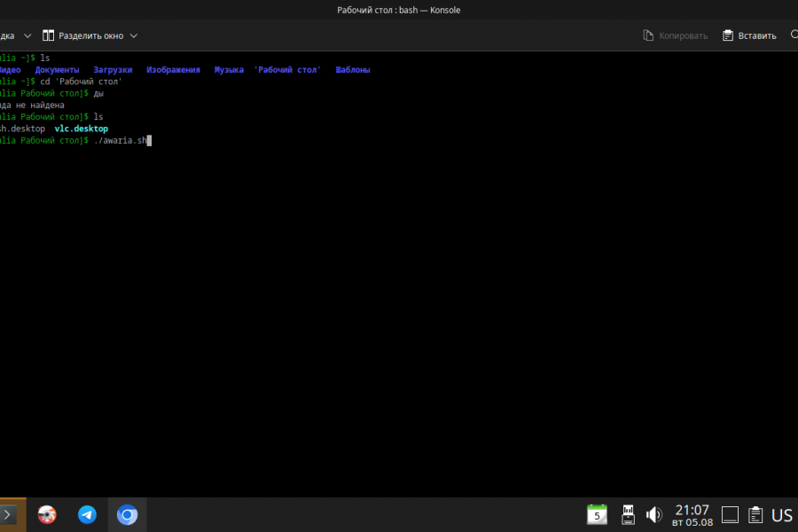Open Telegram from the taskbar
798x532 pixels.
[x=87, y=514]
